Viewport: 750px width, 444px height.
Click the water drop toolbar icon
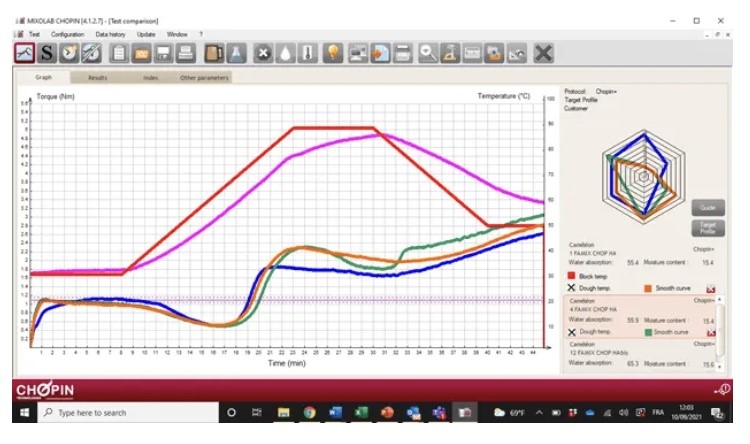(x=286, y=53)
